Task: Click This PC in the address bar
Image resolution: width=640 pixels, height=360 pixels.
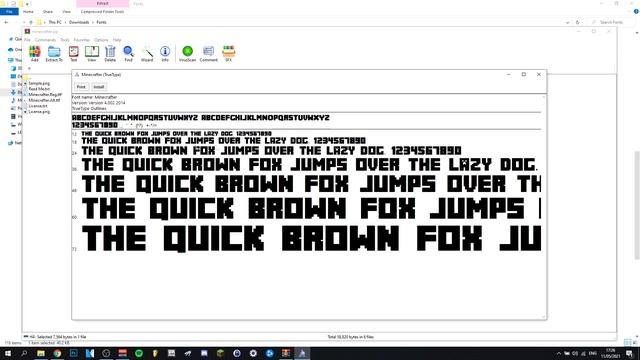Action: [55, 22]
